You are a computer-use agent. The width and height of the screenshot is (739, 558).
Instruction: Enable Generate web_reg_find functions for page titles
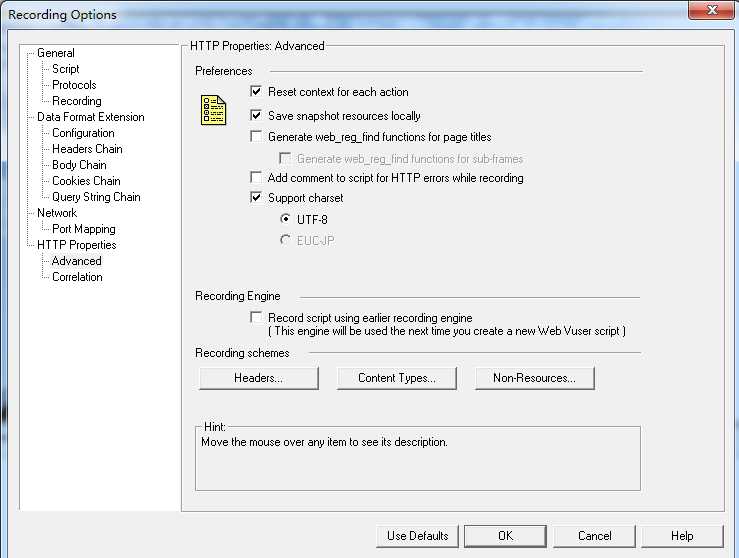point(256,137)
